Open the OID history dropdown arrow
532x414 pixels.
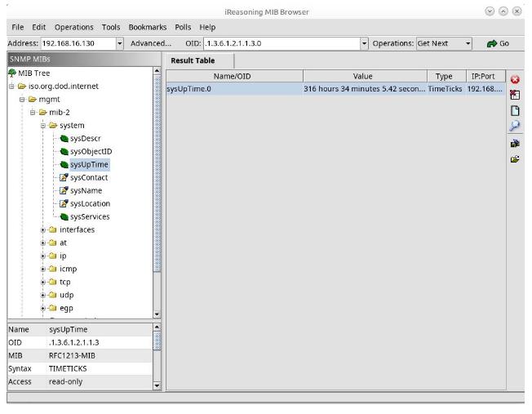click(364, 43)
